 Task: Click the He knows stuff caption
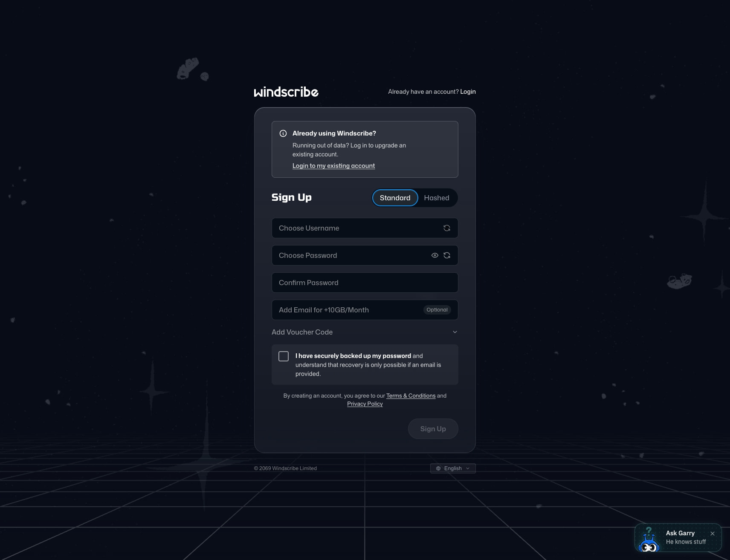pos(686,542)
